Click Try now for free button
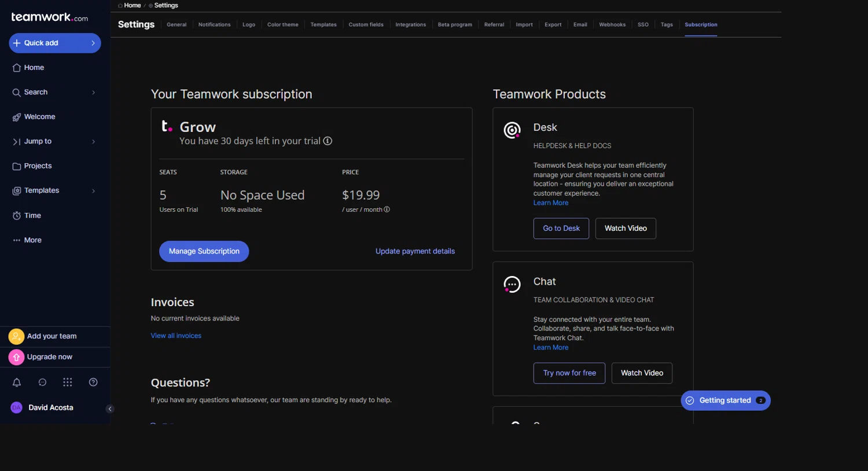Image resolution: width=868 pixels, height=471 pixels. pos(569,373)
